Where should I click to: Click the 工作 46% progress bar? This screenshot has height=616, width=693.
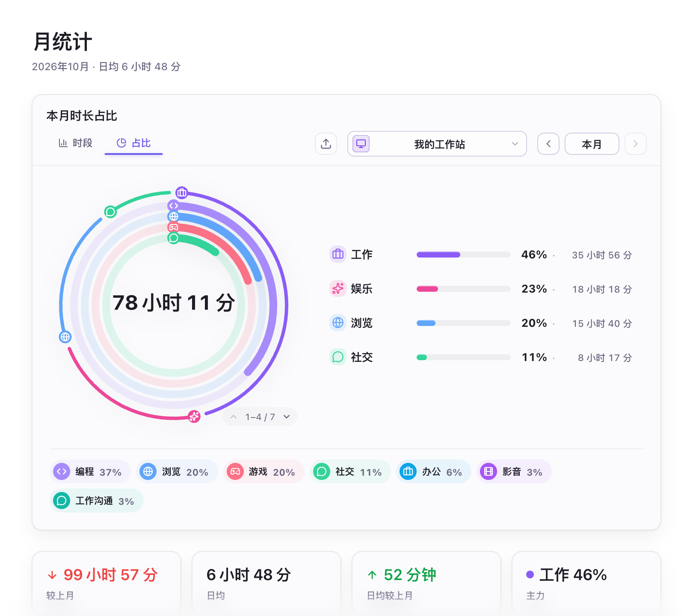464,255
